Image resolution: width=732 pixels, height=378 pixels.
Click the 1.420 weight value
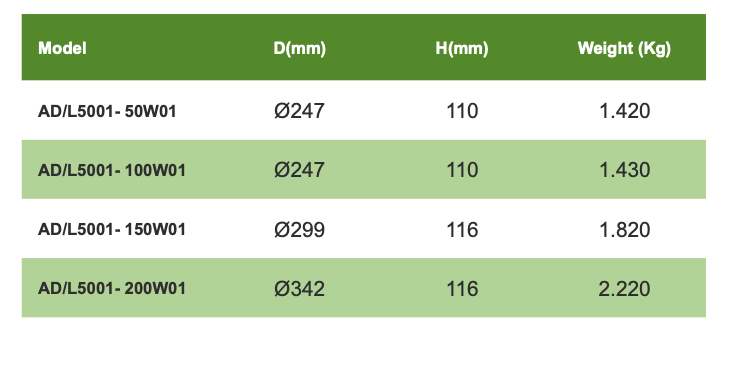tap(625, 111)
